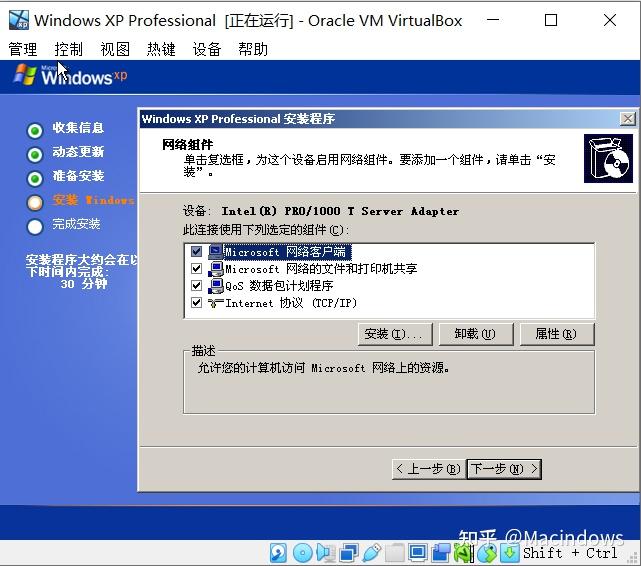Viewport: 641px width, 566px height.
Task: Click the Shift + Ctrl host key label
Action: coord(570,553)
